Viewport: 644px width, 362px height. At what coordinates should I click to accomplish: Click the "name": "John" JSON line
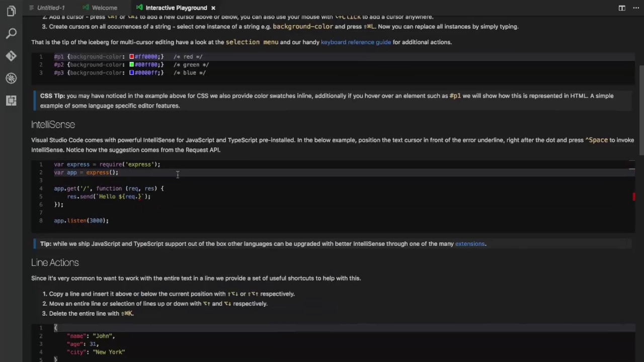[x=91, y=336]
